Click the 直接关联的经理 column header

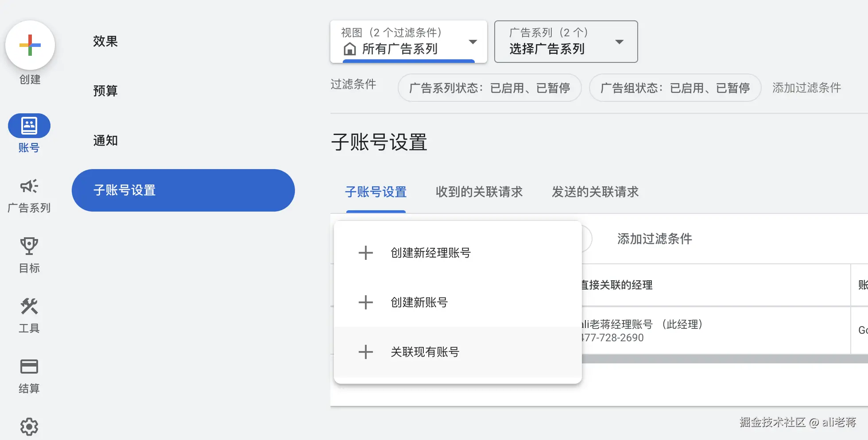pyautogui.click(x=616, y=285)
